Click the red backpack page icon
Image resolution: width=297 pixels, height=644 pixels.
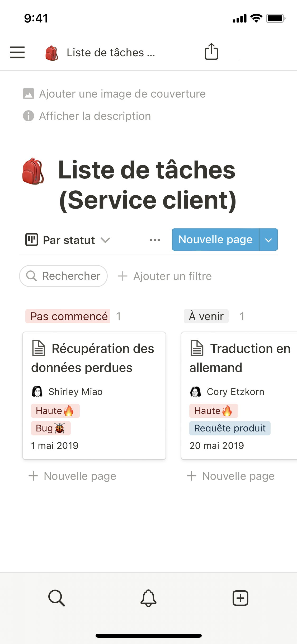pos(33,171)
